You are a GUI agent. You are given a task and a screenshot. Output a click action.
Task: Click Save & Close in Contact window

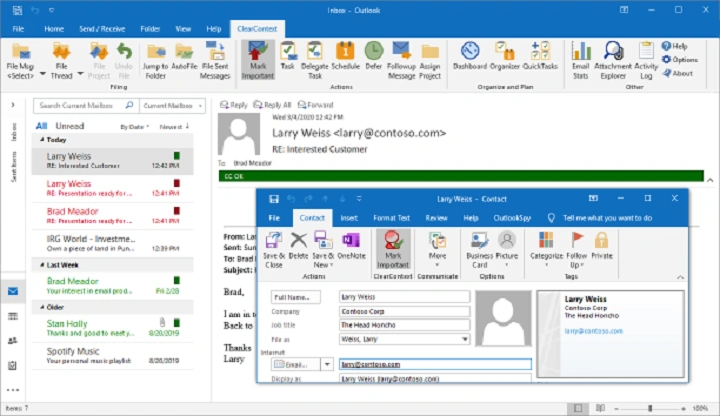tap(274, 250)
